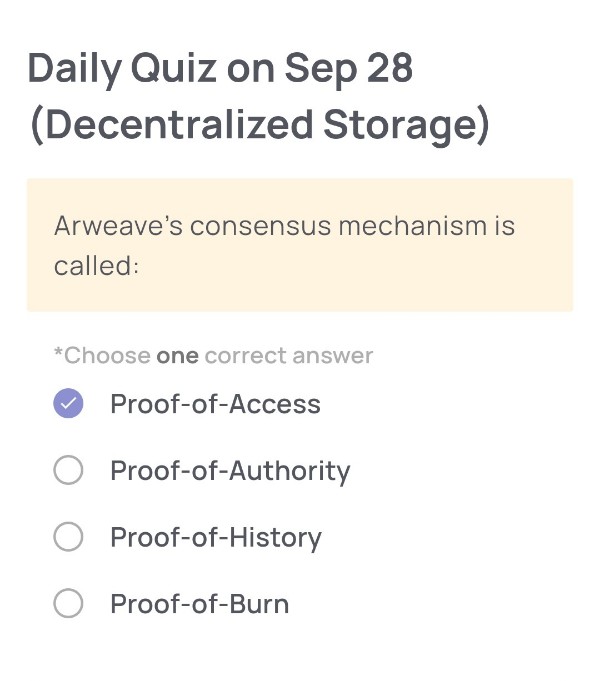Click the word "called:" in the question
Screen dimensions: 600x681
(x=96, y=267)
